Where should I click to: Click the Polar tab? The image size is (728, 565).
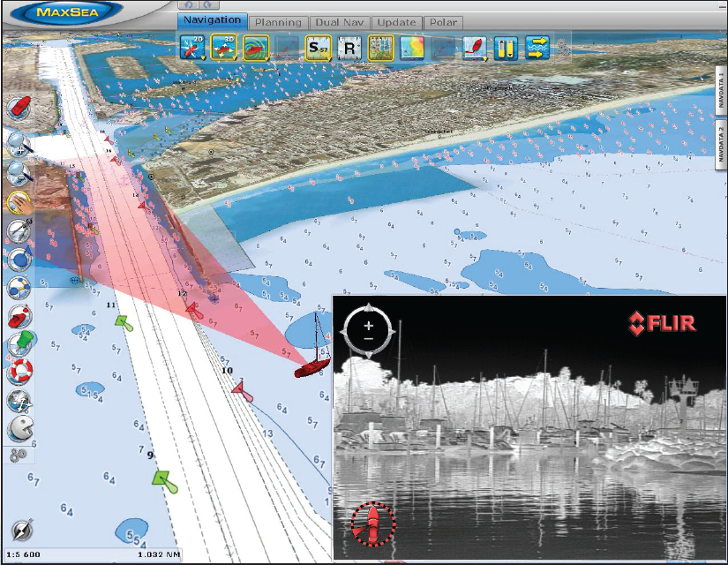click(443, 22)
